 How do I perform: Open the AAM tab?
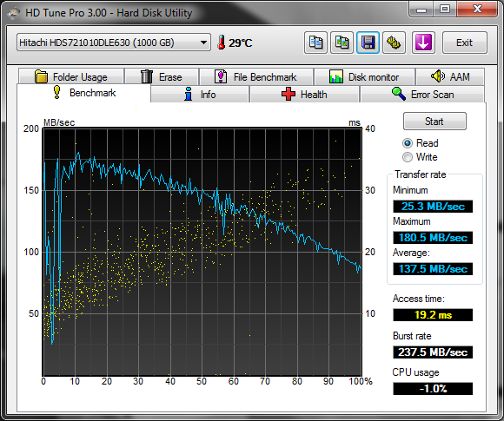click(450, 76)
